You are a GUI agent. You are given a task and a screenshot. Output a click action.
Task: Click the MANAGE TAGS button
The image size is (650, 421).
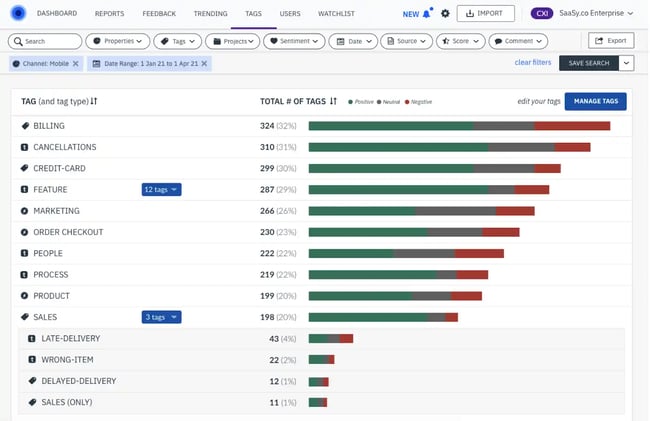[595, 101]
